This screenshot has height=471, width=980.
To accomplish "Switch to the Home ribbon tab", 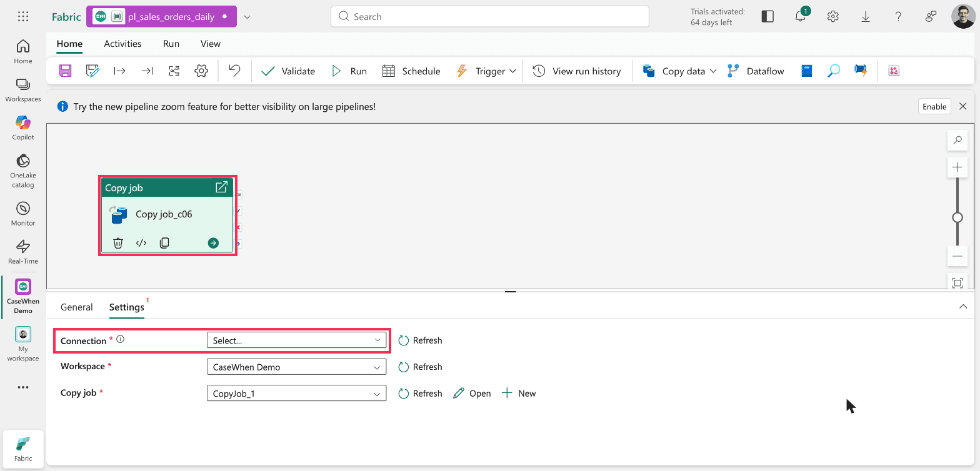I will (x=69, y=44).
